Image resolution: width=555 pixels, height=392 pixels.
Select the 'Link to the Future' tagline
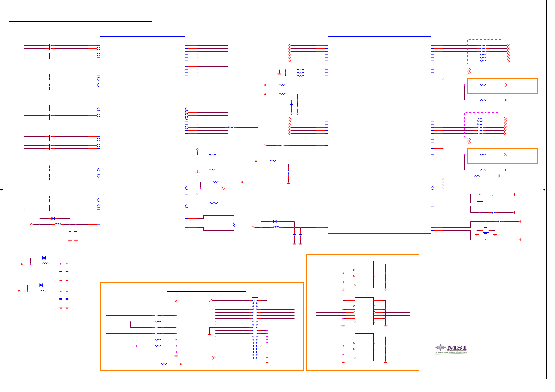point(451,353)
